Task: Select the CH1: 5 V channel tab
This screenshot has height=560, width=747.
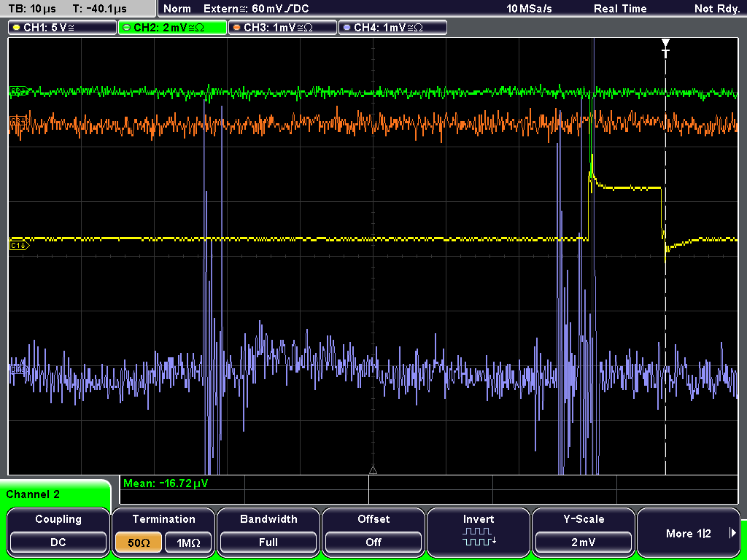Action: pyautogui.click(x=63, y=28)
